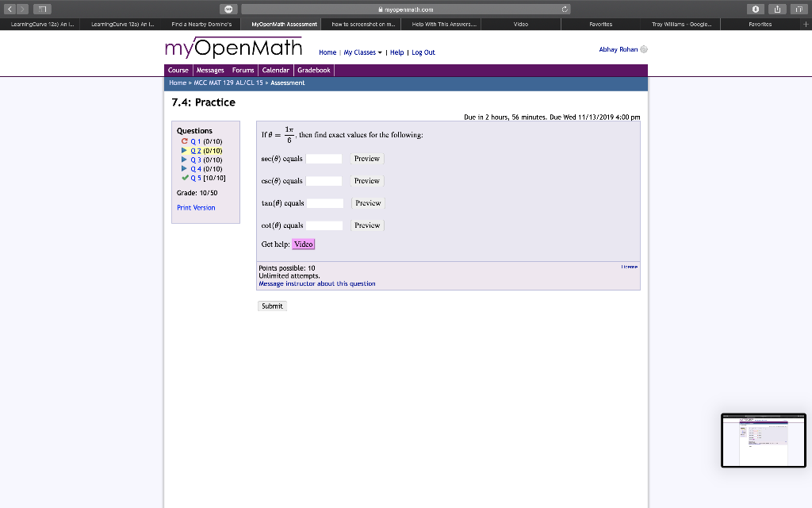Image resolution: width=812 pixels, height=508 pixels.
Task: Click Preview next to sec(θ)
Action: point(366,158)
